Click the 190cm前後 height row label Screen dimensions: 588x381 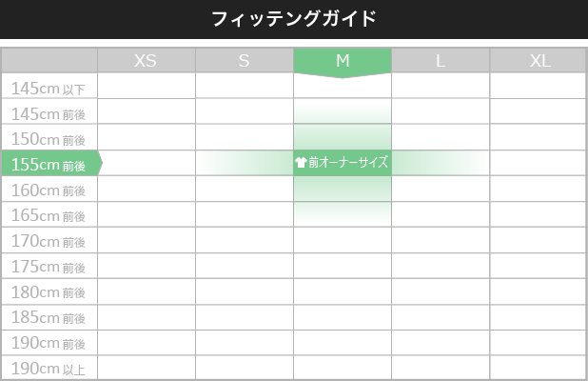49,343
